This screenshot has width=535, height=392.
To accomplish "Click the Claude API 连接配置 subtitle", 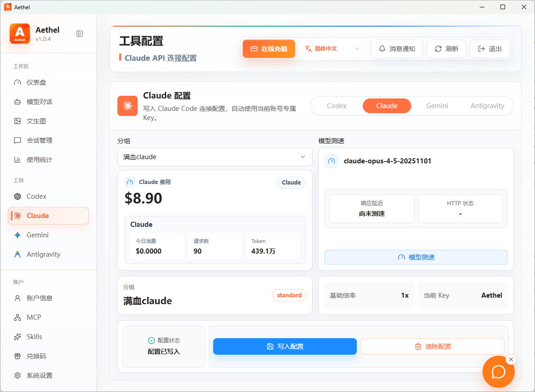I will [x=161, y=58].
